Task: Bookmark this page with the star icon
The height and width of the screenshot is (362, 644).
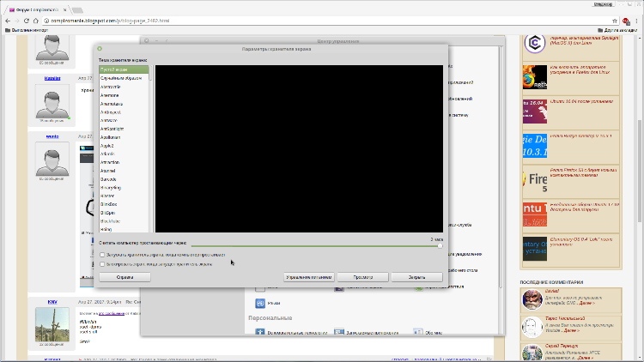Action: (x=616, y=19)
